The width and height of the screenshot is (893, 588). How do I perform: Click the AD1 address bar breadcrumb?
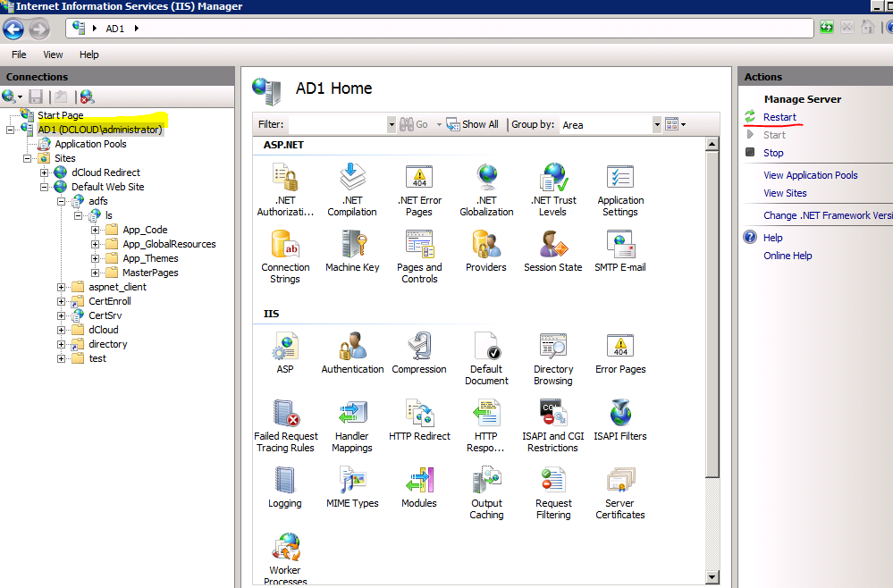point(115,29)
